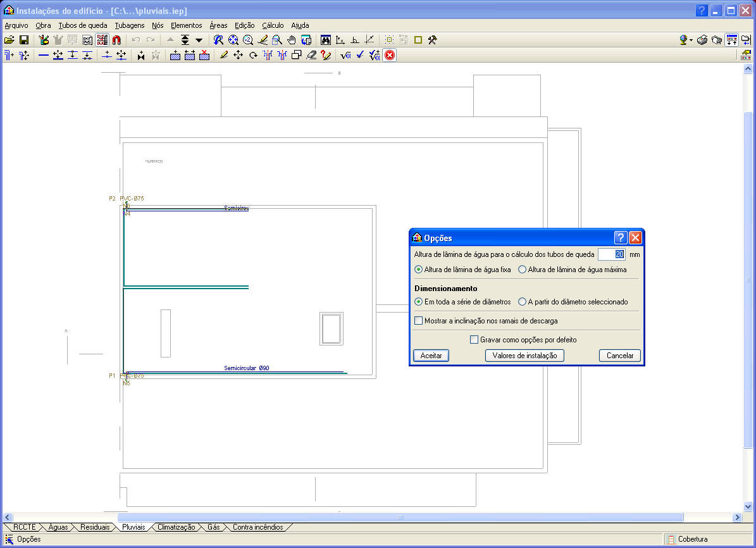
Task: Click the water height mm input field
Action: [611, 254]
